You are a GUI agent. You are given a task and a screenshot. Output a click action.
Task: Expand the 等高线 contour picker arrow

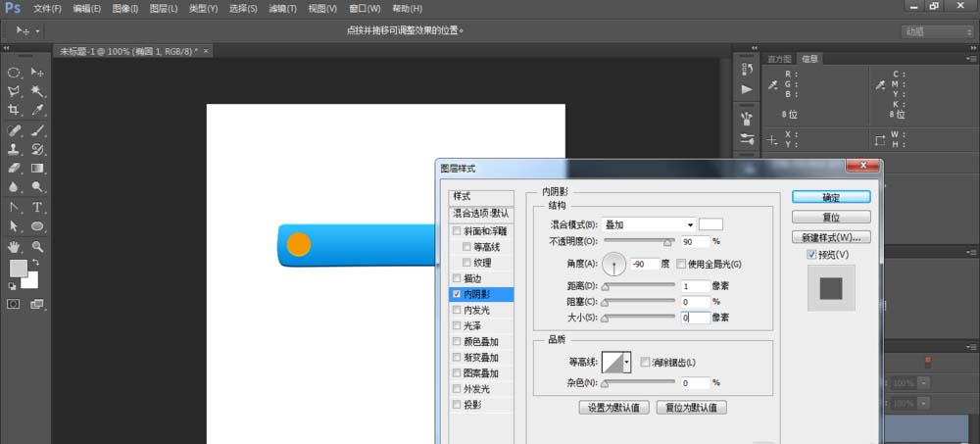pos(626,362)
